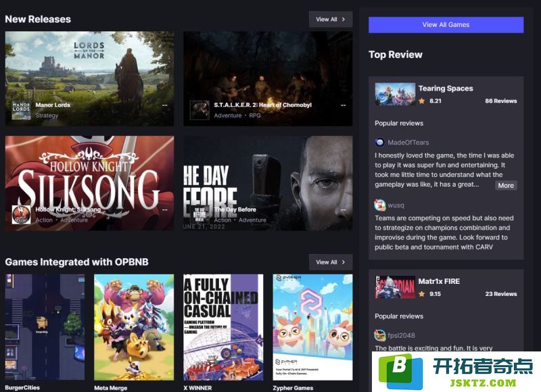This screenshot has height=392, width=541.
Task: Click the 9.15 rating value
Action: tap(435, 294)
